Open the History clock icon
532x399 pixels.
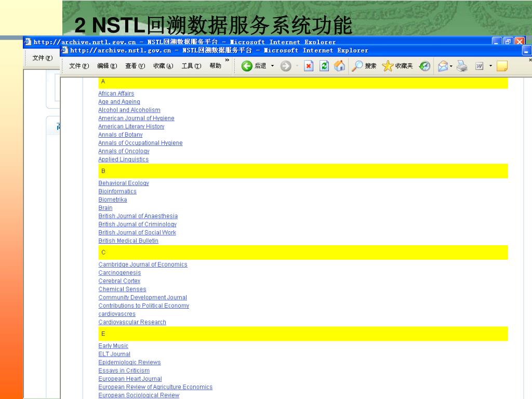(x=424, y=66)
